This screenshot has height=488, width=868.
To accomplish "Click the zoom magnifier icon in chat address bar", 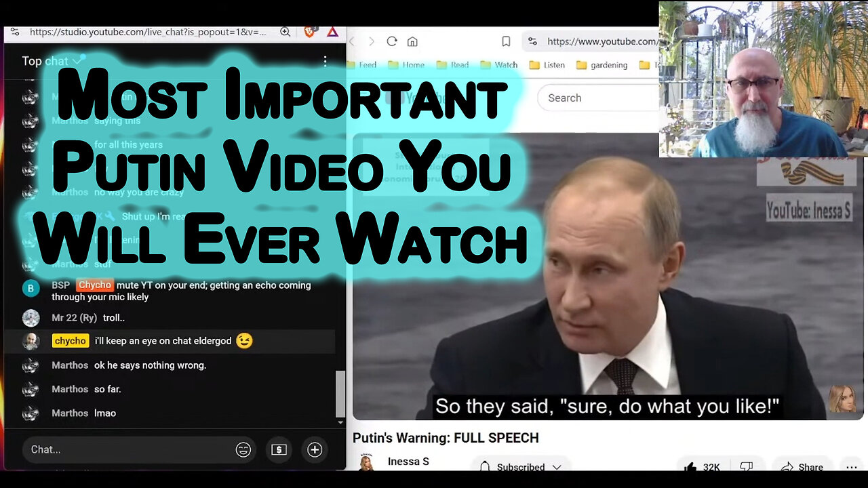I will [285, 32].
